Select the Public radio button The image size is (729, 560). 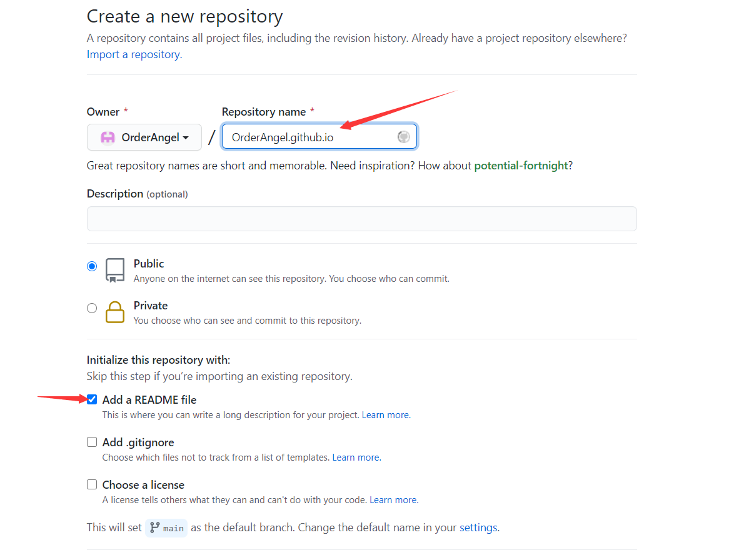pyautogui.click(x=92, y=266)
